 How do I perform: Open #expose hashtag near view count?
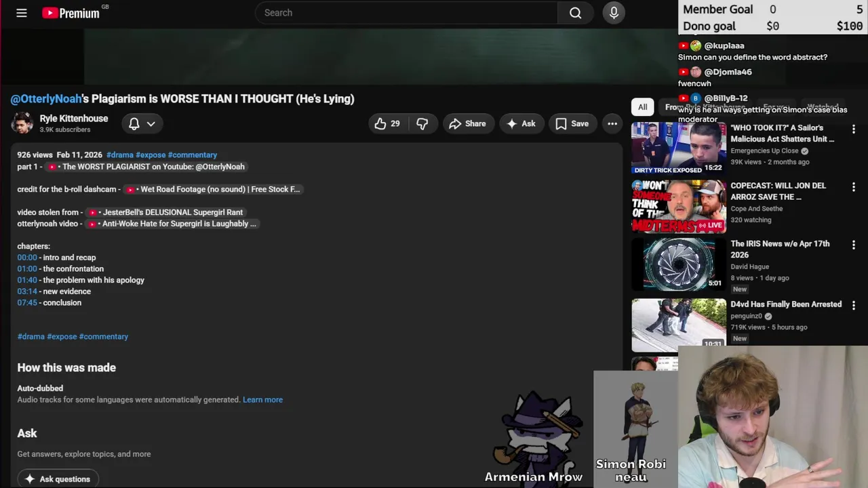coord(151,155)
